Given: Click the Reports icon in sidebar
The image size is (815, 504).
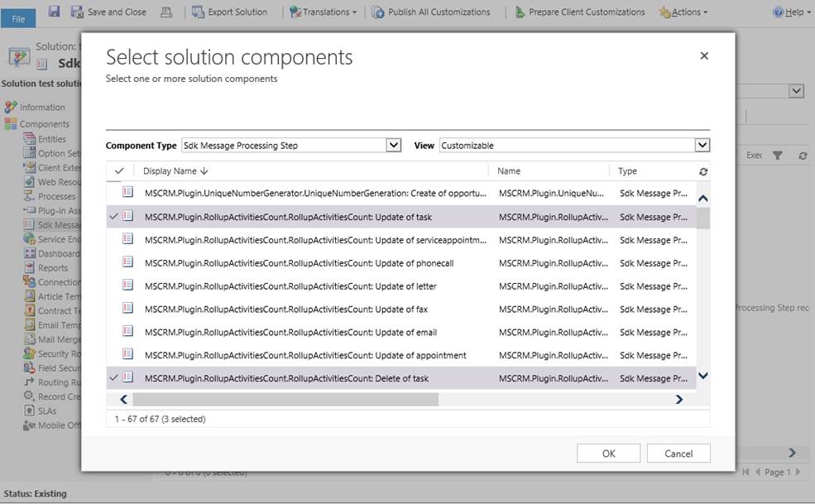Looking at the screenshot, I should [x=30, y=268].
